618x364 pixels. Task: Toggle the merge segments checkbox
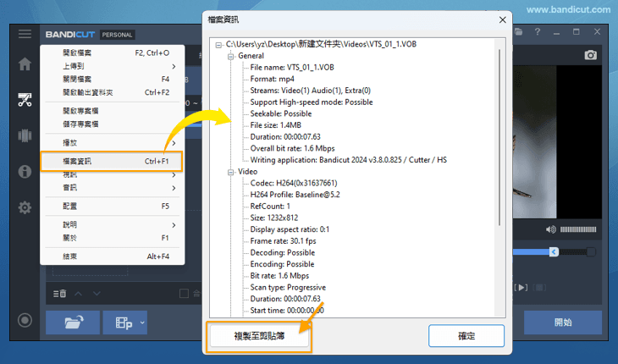click(x=184, y=294)
